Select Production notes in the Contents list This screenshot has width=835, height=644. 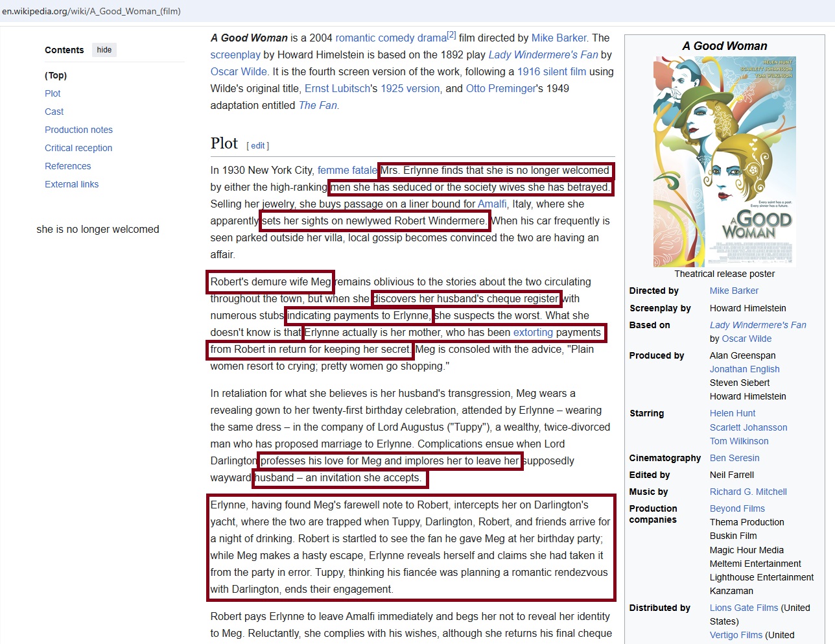click(78, 130)
